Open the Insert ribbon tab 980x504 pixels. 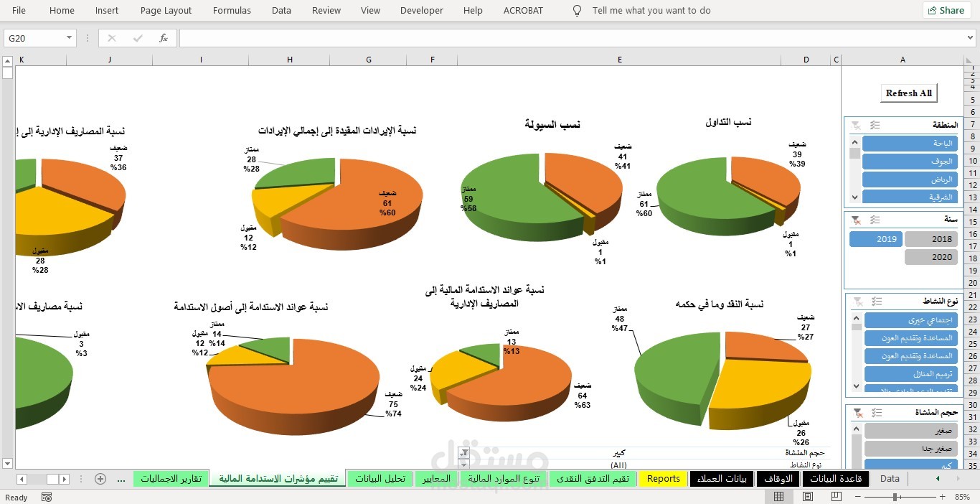(x=107, y=10)
